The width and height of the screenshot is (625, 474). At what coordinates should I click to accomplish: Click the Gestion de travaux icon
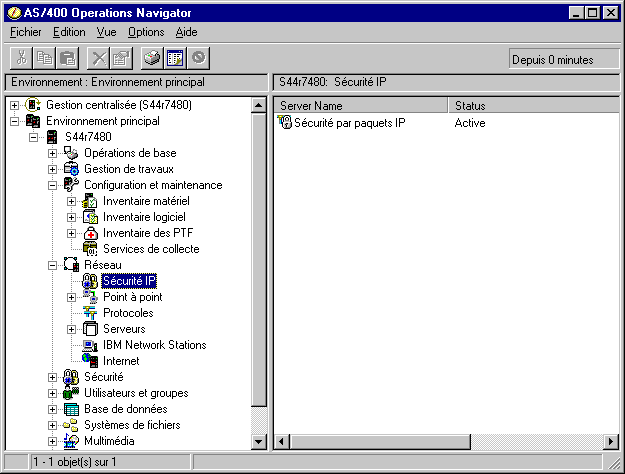(71, 169)
